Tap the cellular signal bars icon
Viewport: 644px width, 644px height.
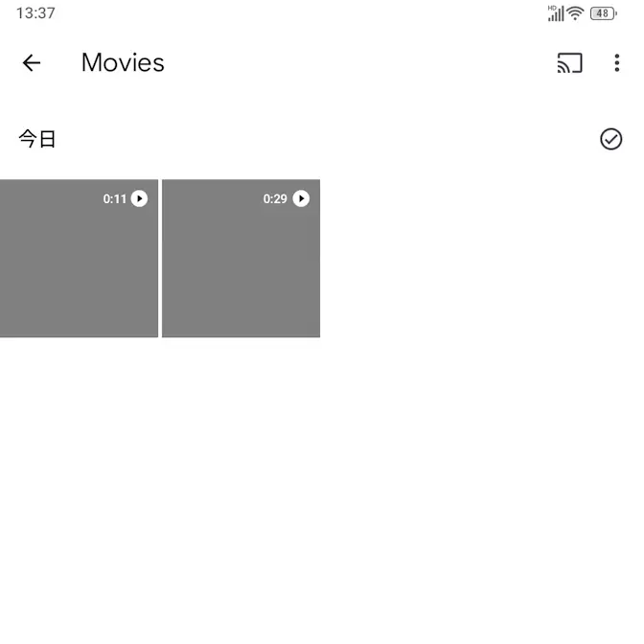556,14
